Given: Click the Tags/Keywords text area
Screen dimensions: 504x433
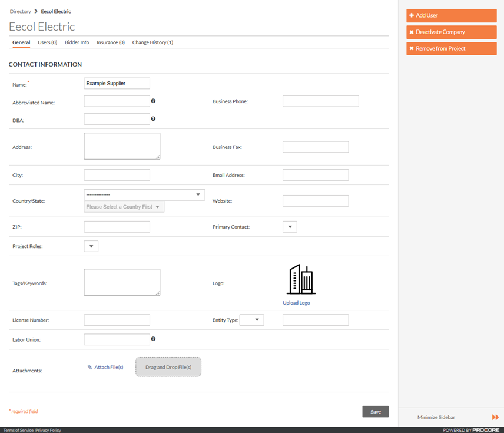Looking at the screenshot, I should [x=122, y=282].
